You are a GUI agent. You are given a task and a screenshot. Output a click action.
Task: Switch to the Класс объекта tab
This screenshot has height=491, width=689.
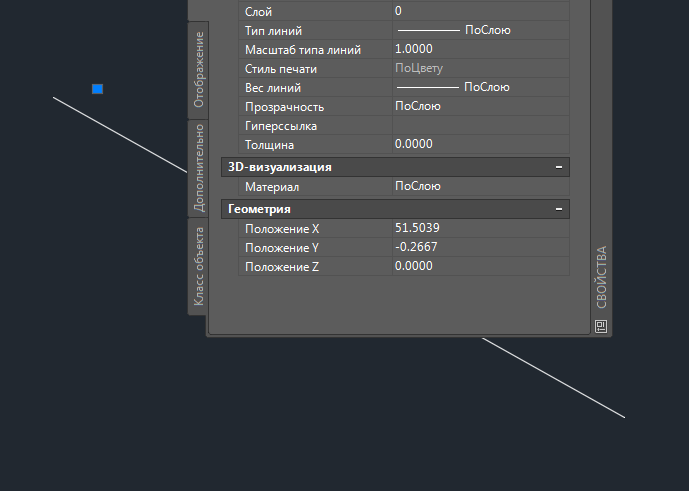[199, 266]
